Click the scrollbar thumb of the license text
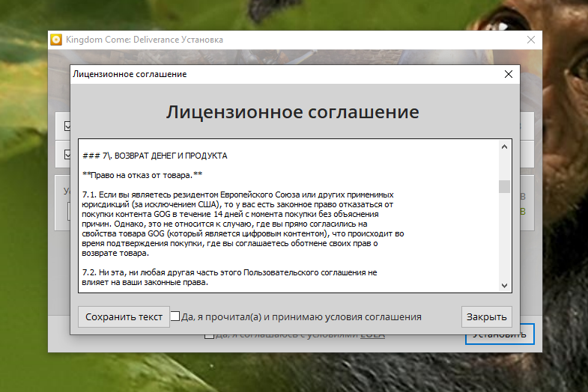This screenshot has height=392, width=588. pos(504,186)
